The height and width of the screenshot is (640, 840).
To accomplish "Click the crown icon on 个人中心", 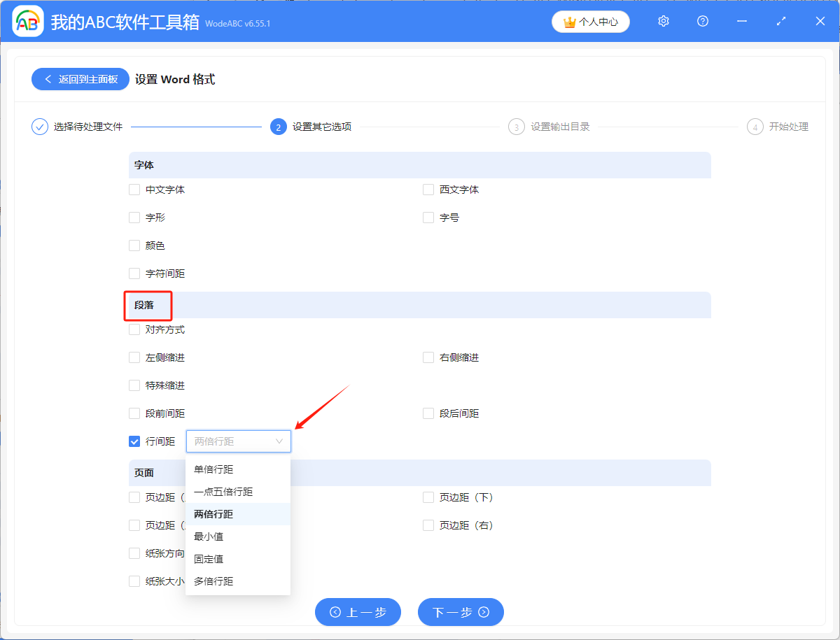I will 568,22.
